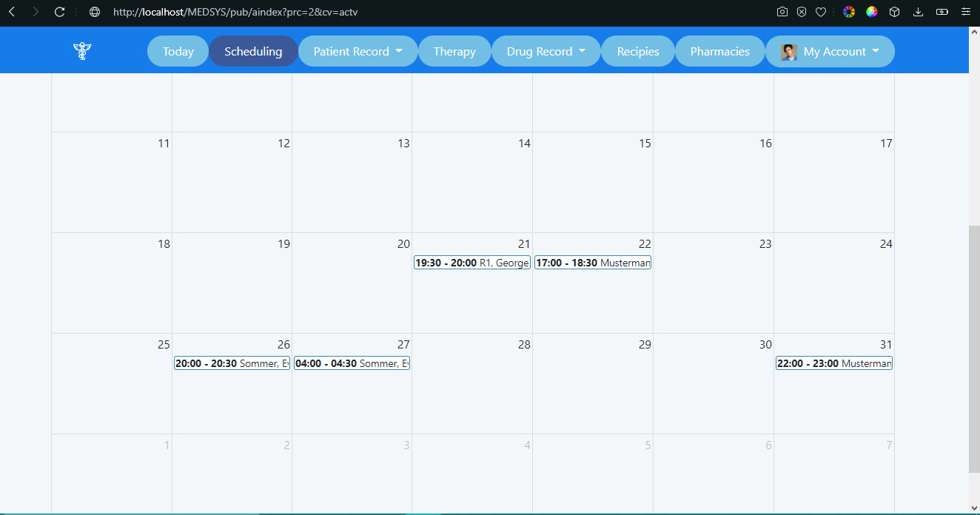Screen dimensions: 980x515
Task: Go back to the previous page
Action: tap(12, 12)
